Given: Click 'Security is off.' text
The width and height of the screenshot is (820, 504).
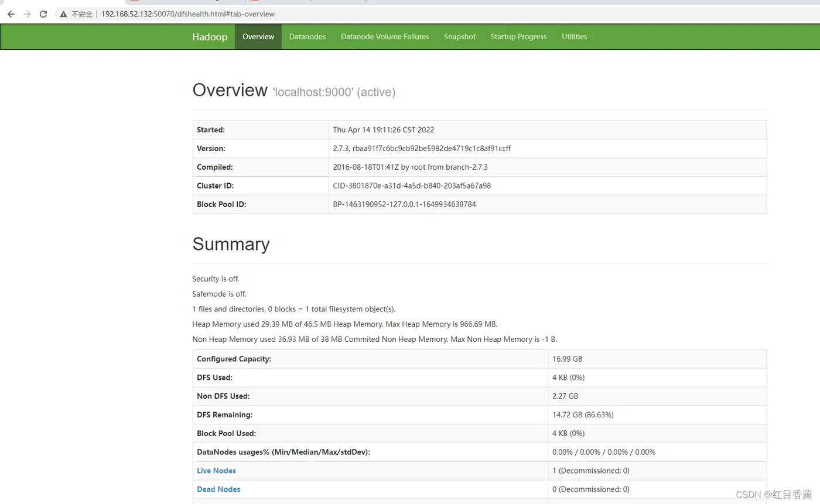Looking at the screenshot, I should 216,279.
